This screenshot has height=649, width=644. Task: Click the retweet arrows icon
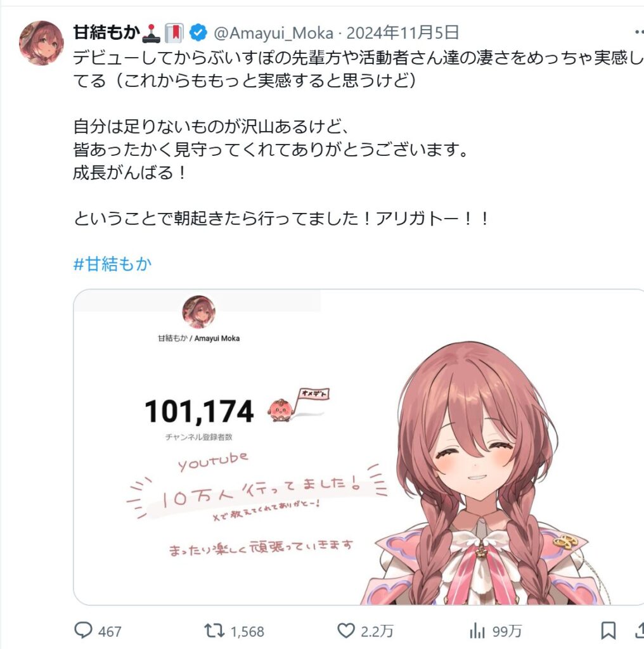(x=214, y=631)
